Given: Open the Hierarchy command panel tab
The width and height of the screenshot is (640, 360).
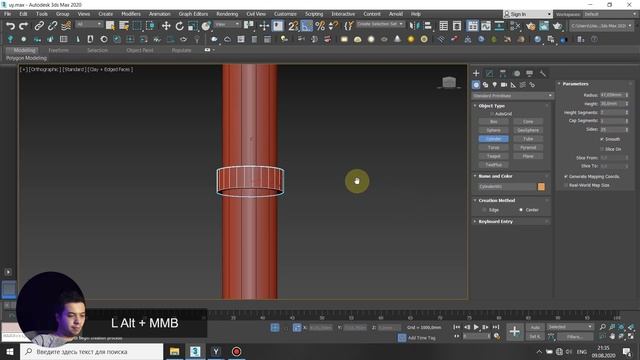Looking at the screenshot, I should click(503, 73).
